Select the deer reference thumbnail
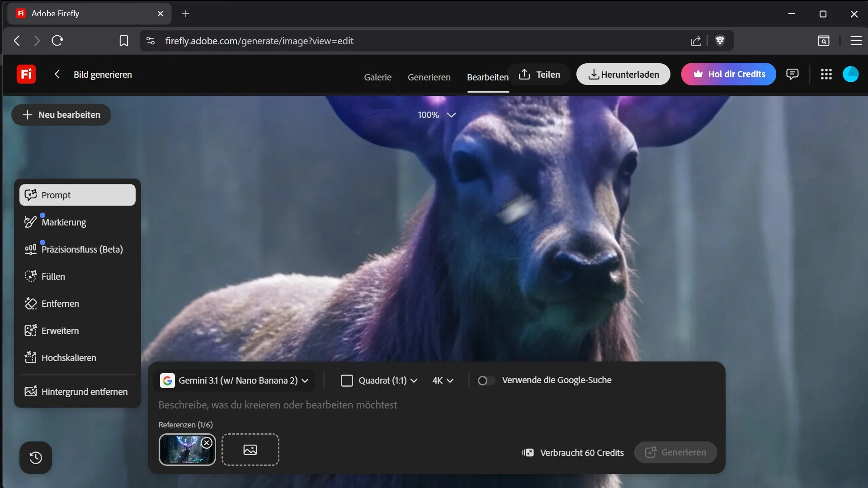 187,450
